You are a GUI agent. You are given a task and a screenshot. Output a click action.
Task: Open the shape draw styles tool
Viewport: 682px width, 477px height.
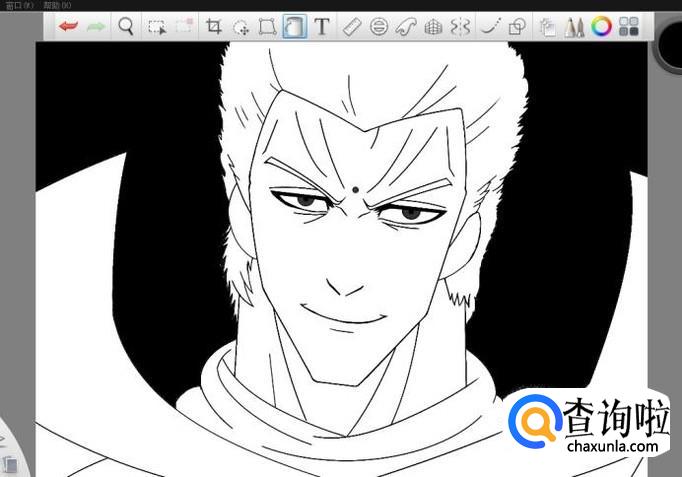(518, 27)
